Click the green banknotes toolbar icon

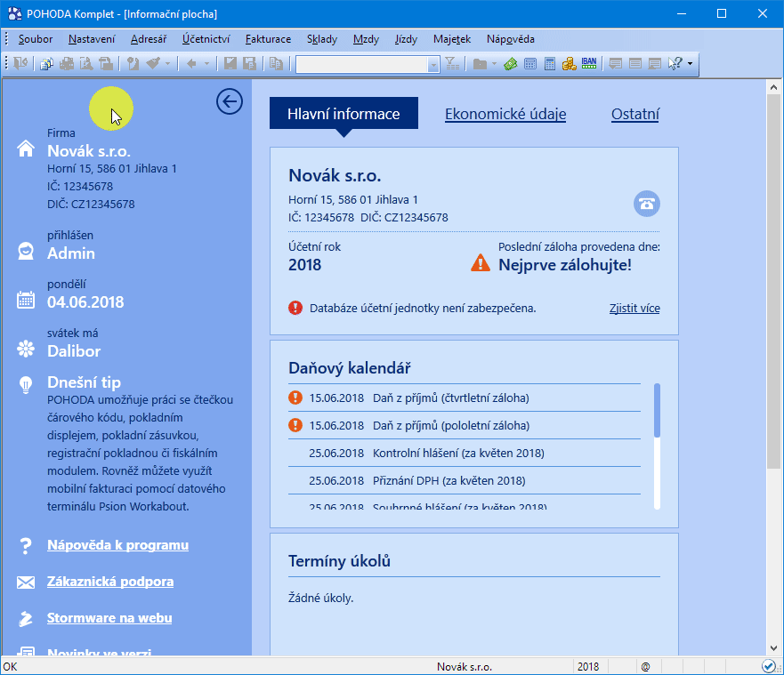(511, 63)
